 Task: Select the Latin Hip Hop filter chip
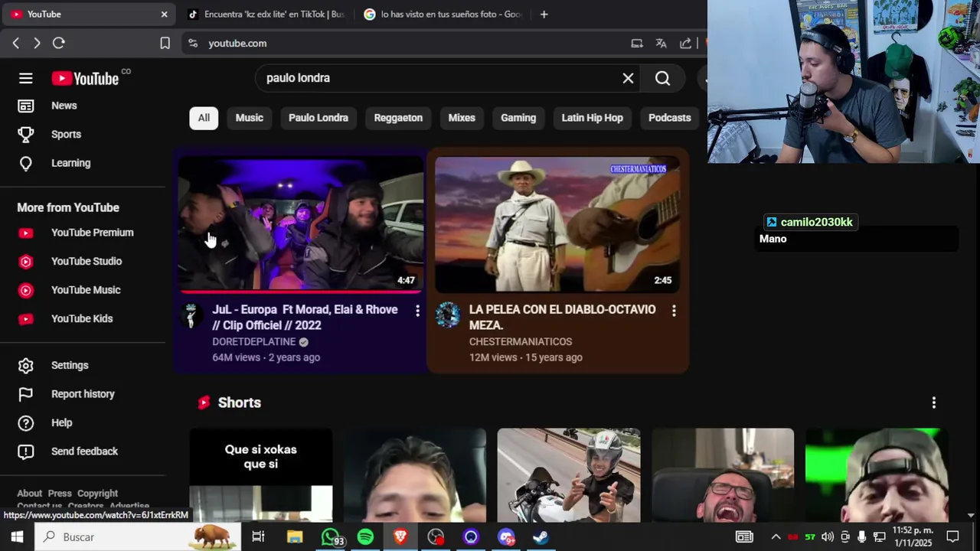593,118
